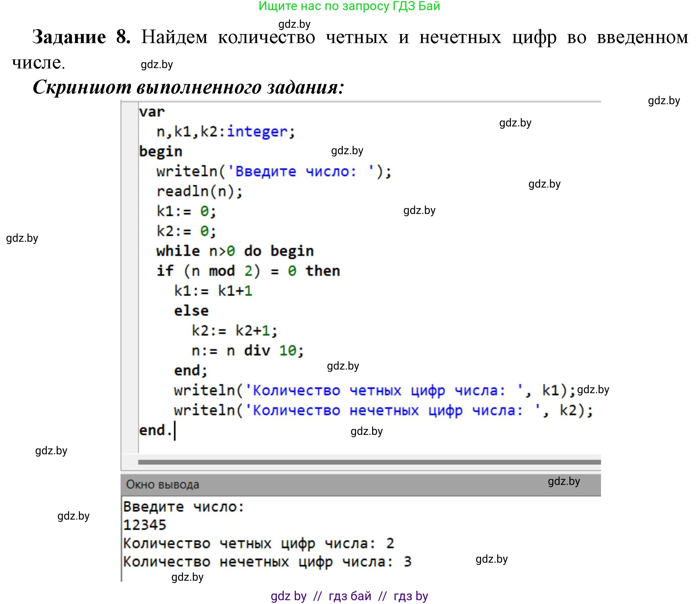This screenshot has width=700, height=604.
Task: Click the 'if (n mod 2) = 0 then' line
Action: tap(248, 271)
